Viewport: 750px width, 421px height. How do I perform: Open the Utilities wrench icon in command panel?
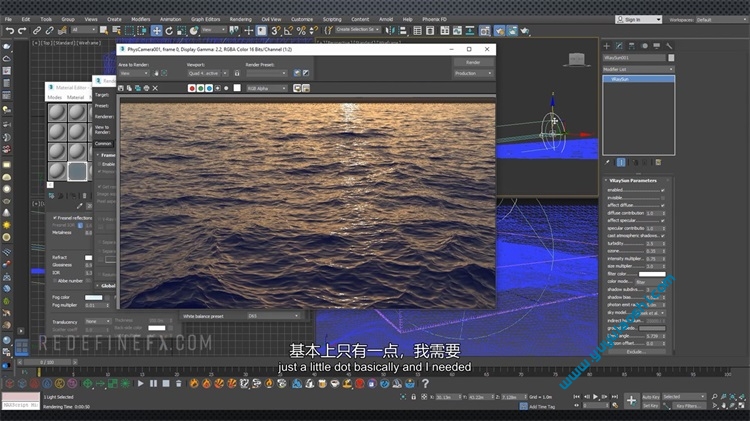(x=669, y=46)
